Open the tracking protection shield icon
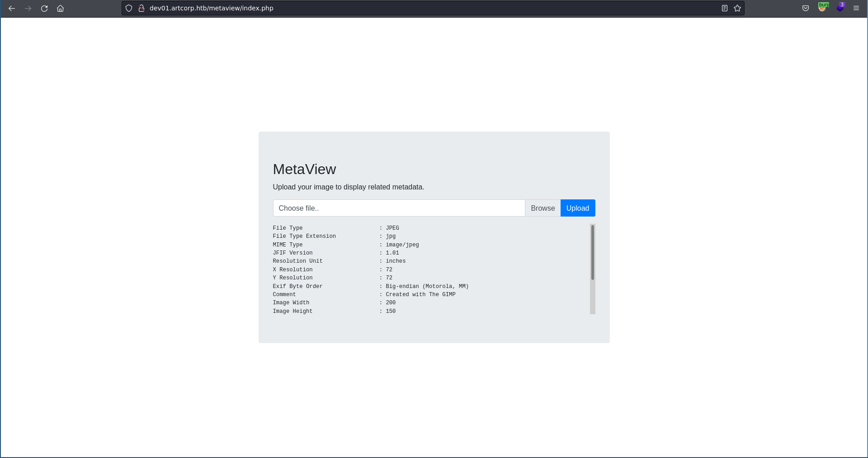This screenshot has width=868, height=458. coord(129,8)
